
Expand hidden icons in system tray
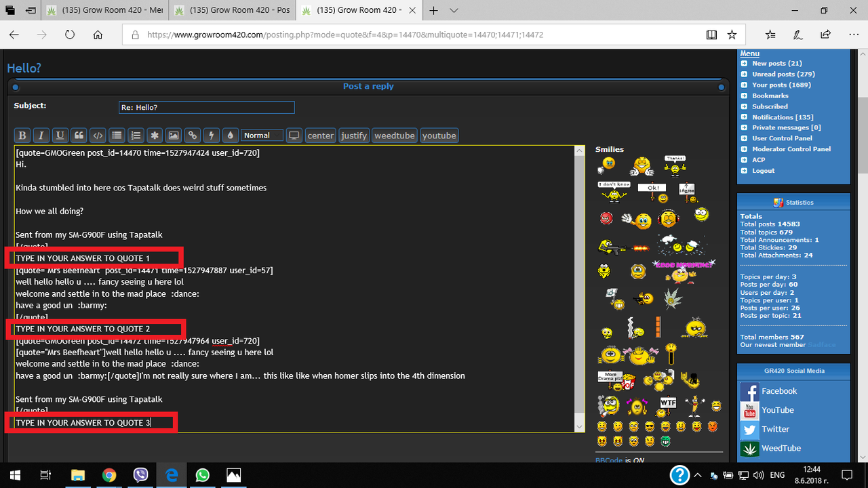click(x=697, y=475)
